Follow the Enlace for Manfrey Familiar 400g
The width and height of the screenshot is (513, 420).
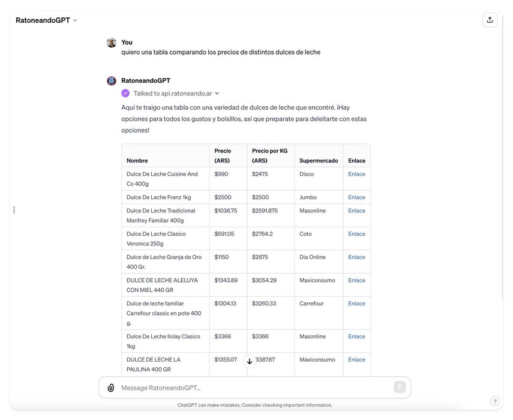pos(356,211)
